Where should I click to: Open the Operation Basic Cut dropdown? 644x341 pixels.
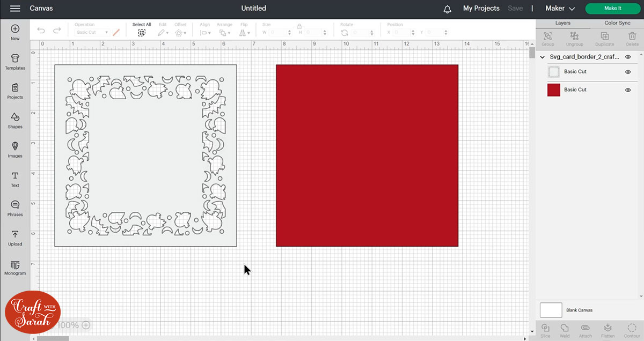[x=92, y=33]
